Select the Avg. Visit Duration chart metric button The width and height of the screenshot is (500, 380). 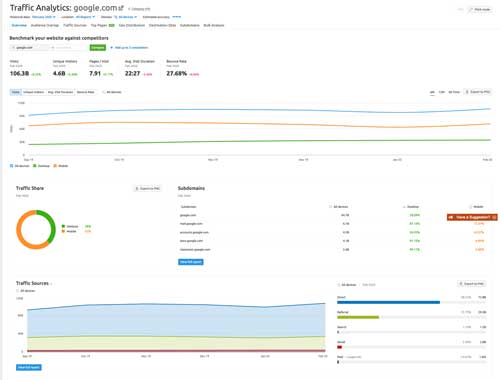pos(60,92)
